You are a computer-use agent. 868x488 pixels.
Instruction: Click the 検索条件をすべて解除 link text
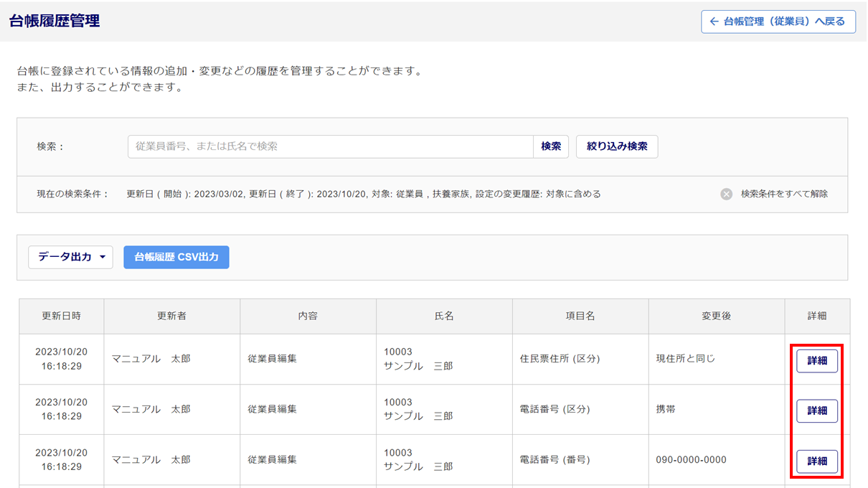784,194
